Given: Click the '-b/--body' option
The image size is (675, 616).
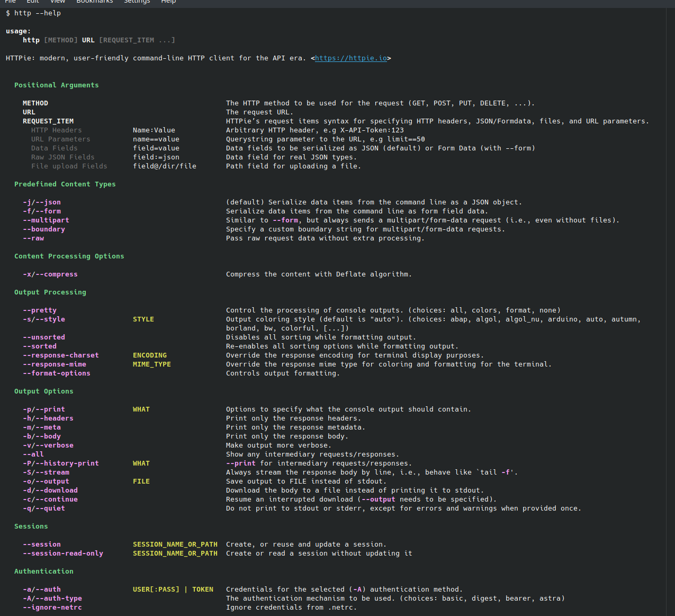Looking at the screenshot, I should click(42, 436).
